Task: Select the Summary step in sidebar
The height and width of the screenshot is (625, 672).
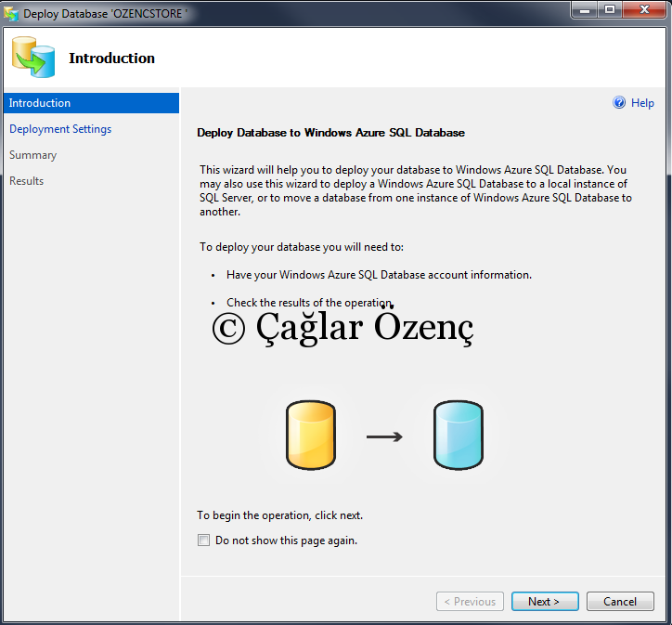Action: click(x=33, y=155)
